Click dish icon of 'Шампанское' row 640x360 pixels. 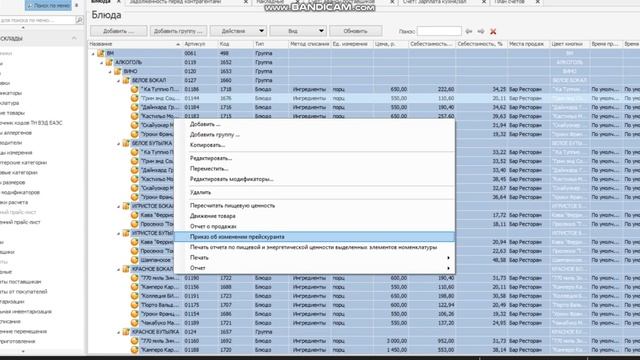point(134,260)
